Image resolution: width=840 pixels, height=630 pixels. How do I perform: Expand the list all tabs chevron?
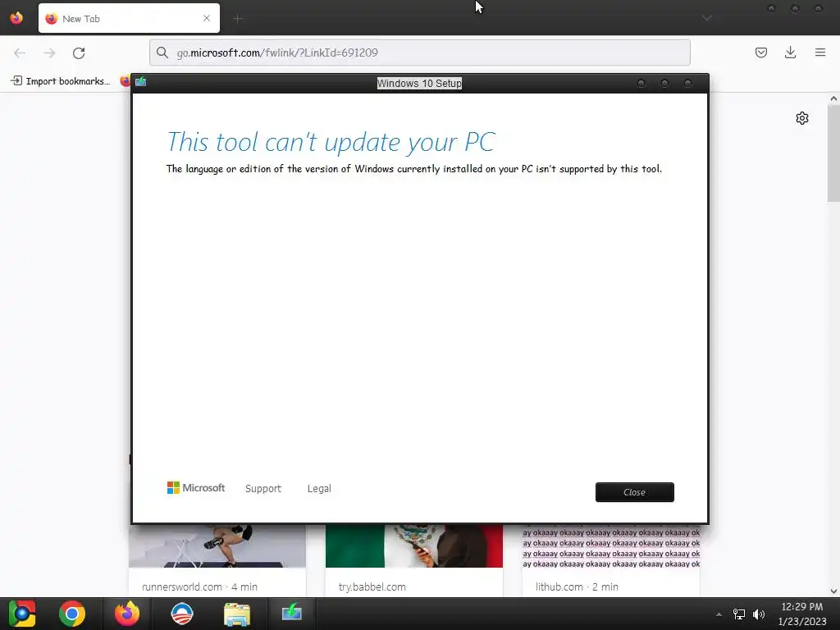[707, 18]
